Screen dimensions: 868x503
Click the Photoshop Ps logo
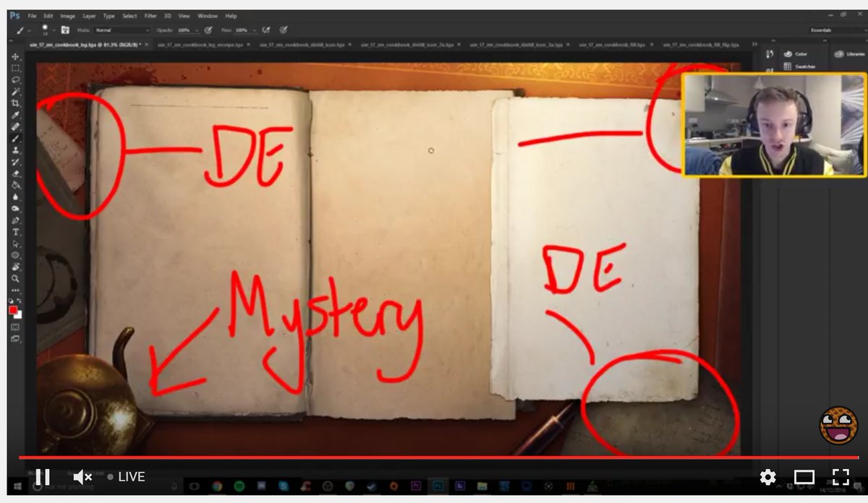14,16
